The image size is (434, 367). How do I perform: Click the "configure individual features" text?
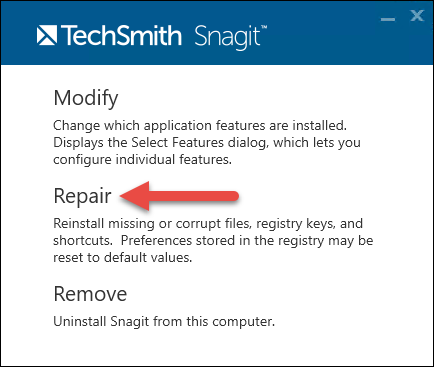pyautogui.click(x=142, y=160)
